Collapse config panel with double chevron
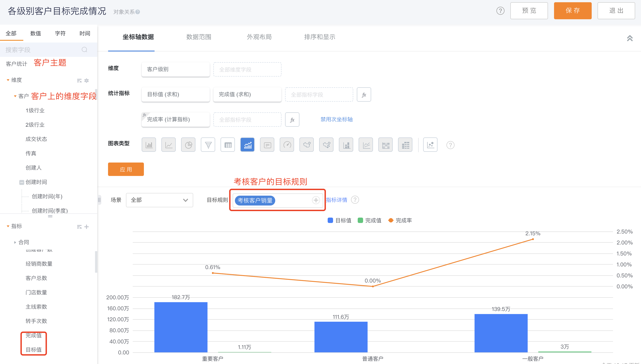Viewport: 641px width, 364px height. [630, 38]
